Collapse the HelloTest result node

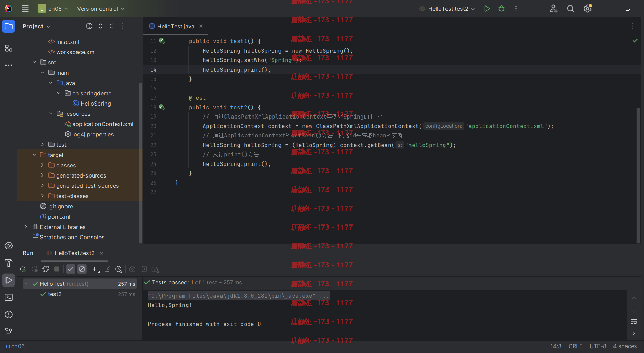point(26,284)
